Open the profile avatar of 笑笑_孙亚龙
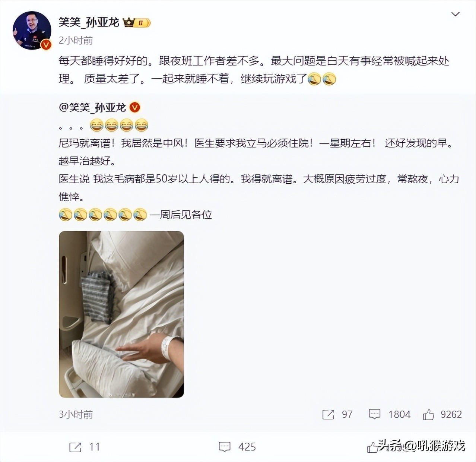 [x=32, y=31]
